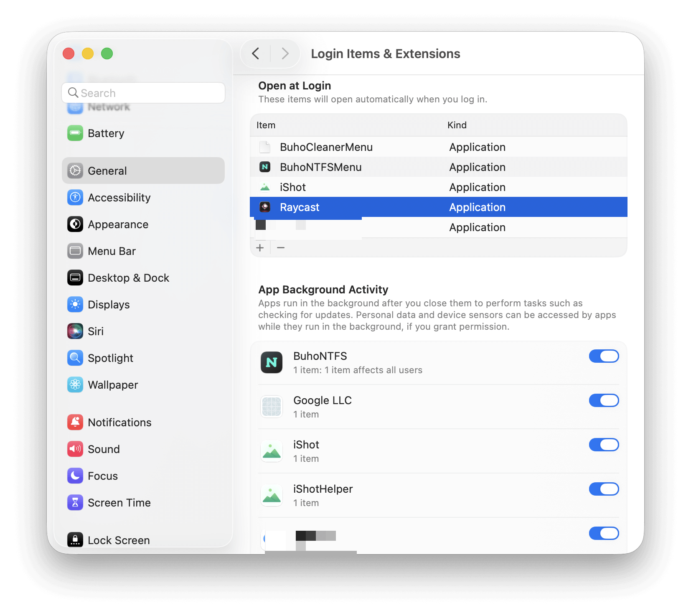Screen dimensions: 691x616
Task: Open Focus settings label
Action: coord(103,476)
